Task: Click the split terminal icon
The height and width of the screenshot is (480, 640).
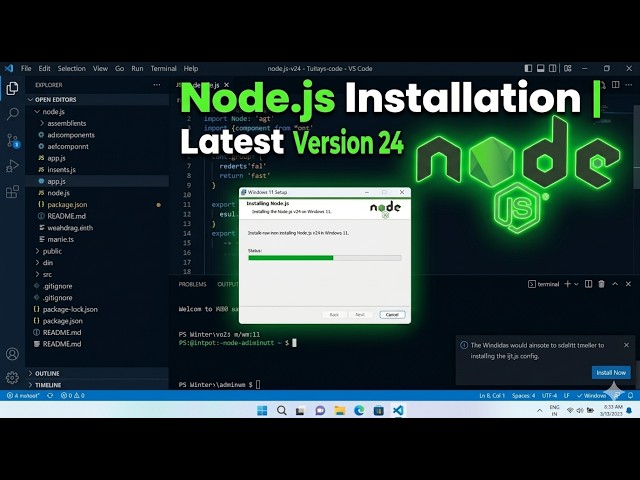Action: coord(588,284)
